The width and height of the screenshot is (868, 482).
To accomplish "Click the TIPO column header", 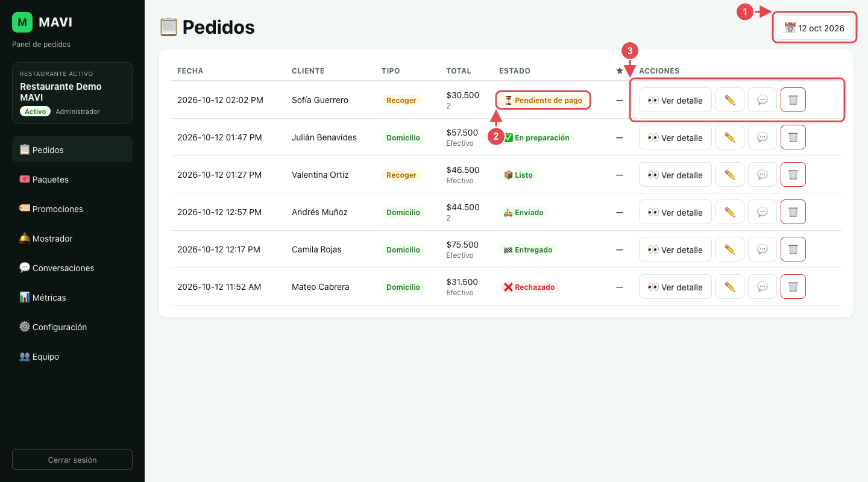I will point(391,70).
